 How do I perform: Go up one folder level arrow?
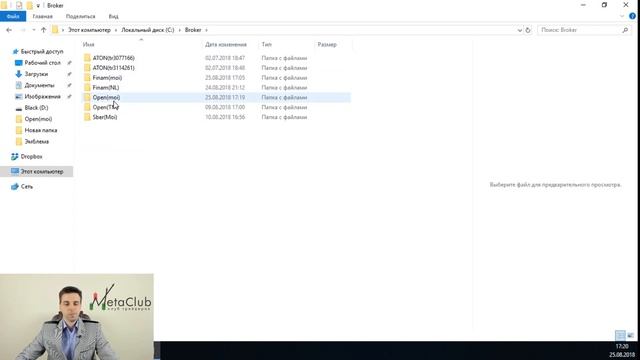click(43, 30)
